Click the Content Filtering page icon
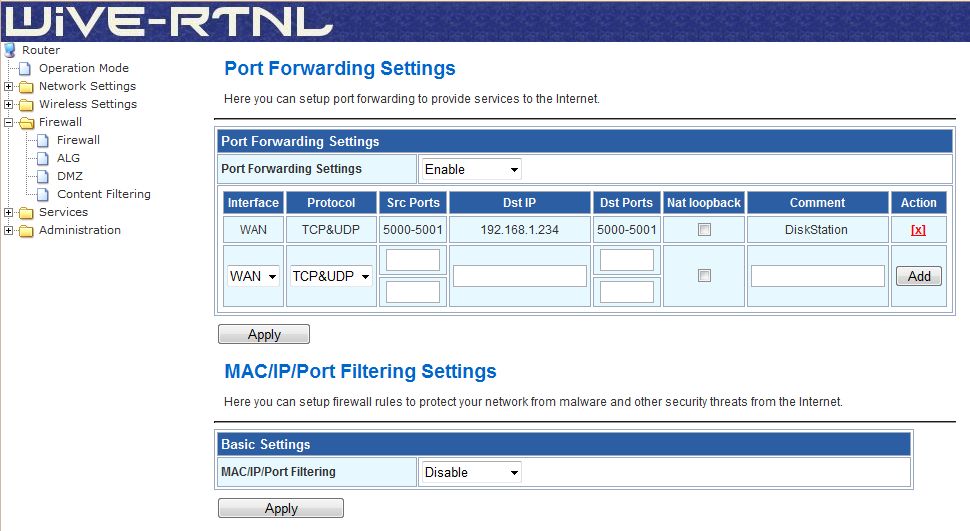The height and width of the screenshot is (531, 970). point(43,194)
